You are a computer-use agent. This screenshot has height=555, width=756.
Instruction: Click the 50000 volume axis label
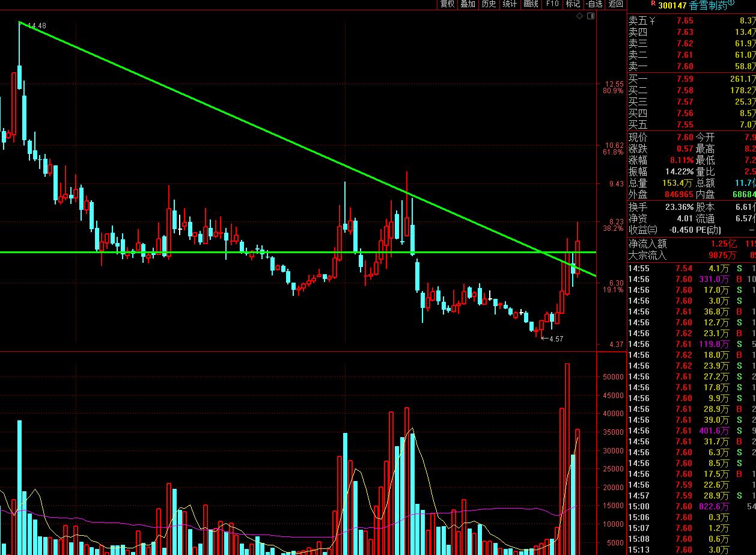pyautogui.click(x=614, y=377)
